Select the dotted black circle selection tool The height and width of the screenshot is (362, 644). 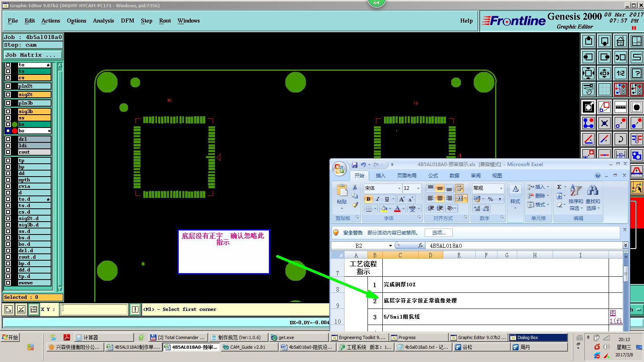coord(637,107)
